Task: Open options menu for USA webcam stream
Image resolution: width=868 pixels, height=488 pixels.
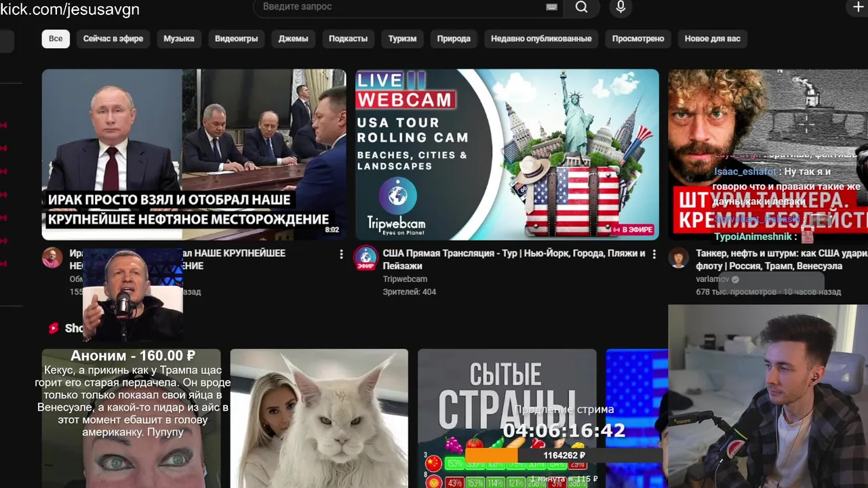Action: (654, 254)
